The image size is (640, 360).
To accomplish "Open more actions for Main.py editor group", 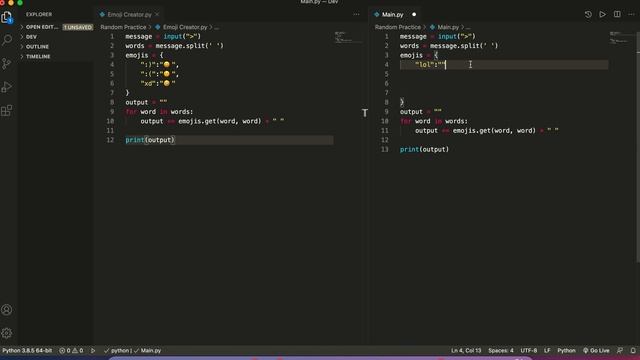I will 631,14.
